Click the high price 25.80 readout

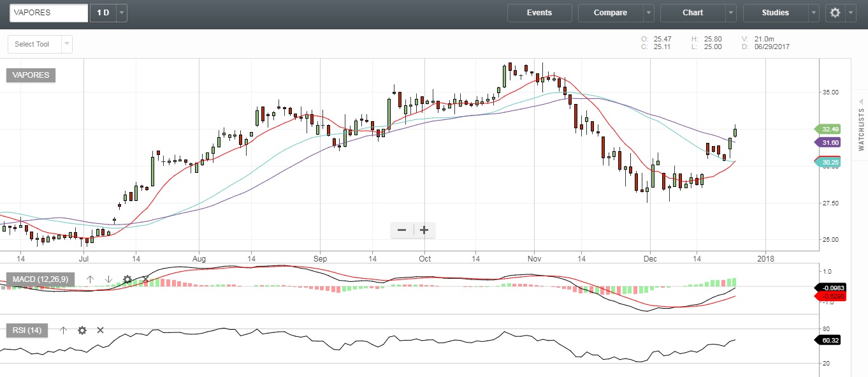712,39
